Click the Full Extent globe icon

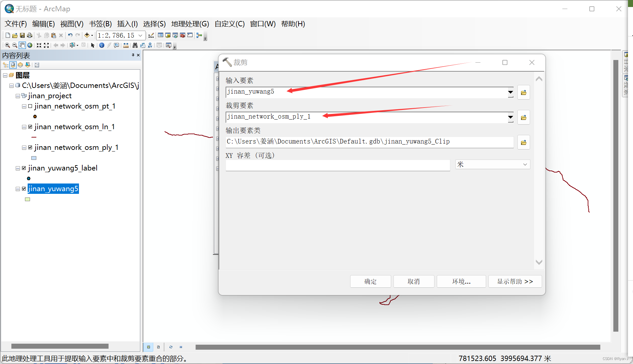[x=30, y=45]
